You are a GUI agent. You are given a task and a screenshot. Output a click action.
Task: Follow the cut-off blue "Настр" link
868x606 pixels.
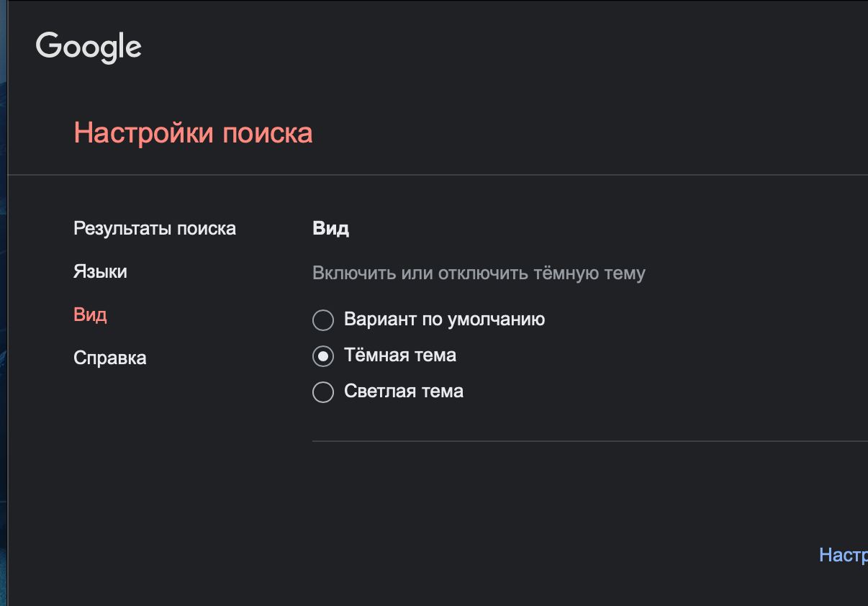843,555
